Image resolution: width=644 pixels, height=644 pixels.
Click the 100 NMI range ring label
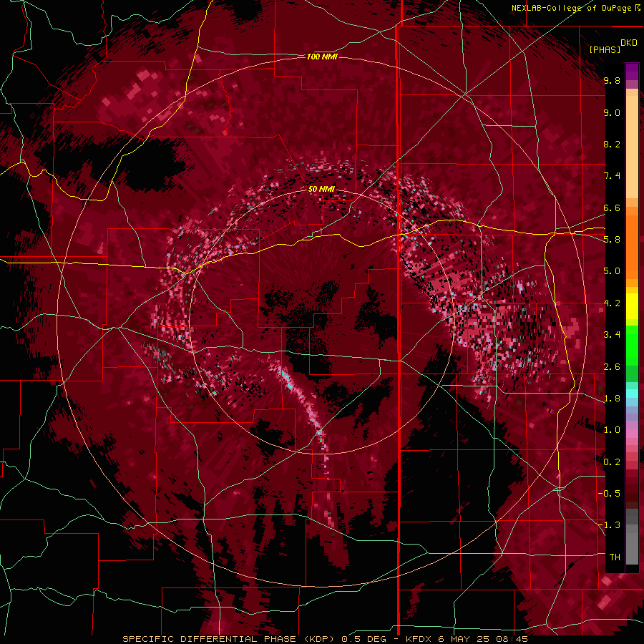click(x=322, y=57)
